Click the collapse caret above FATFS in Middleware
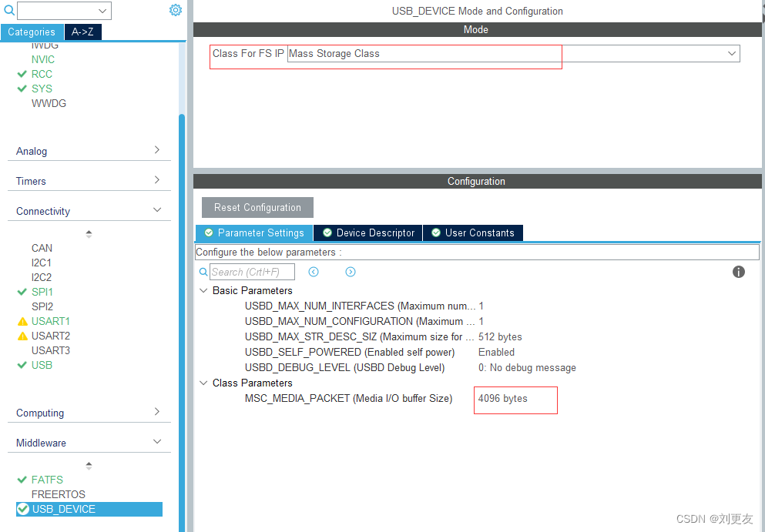Image resolution: width=765 pixels, height=532 pixels. (x=89, y=465)
